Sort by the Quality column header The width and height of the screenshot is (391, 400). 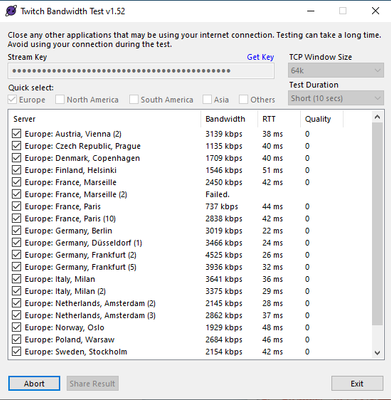(x=322, y=119)
